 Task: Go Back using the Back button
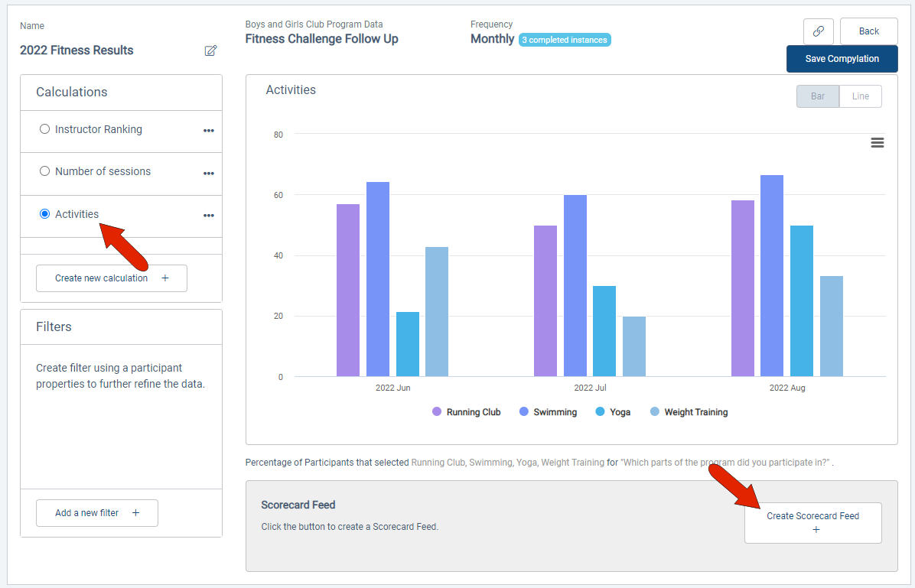tap(868, 31)
